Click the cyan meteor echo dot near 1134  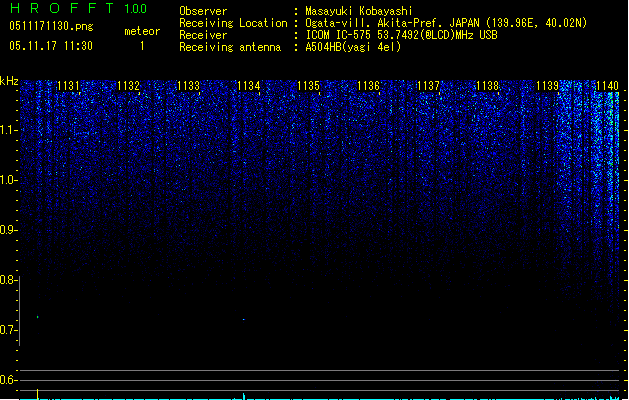[243, 319]
